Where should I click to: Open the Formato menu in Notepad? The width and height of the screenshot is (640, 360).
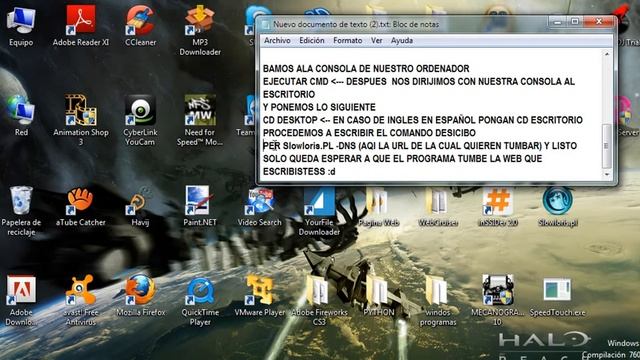(x=348, y=40)
